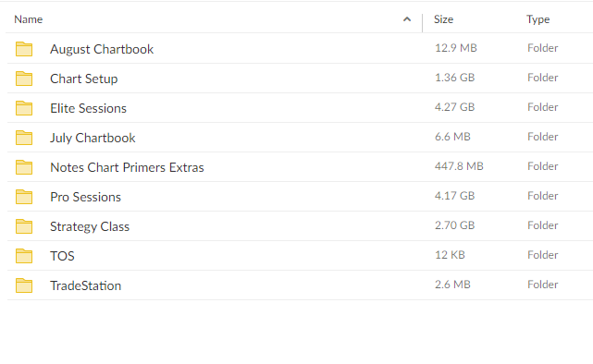
Task: Select the row showing 447.8 MB size
Action: 300,167
